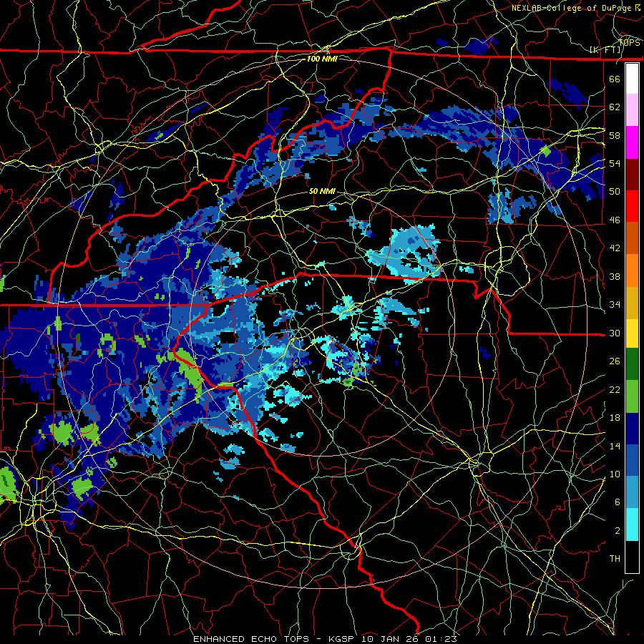The image size is (644, 644).
Task: Click the legend value '66'
Action: pyautogui.click(x=615, y=79)
